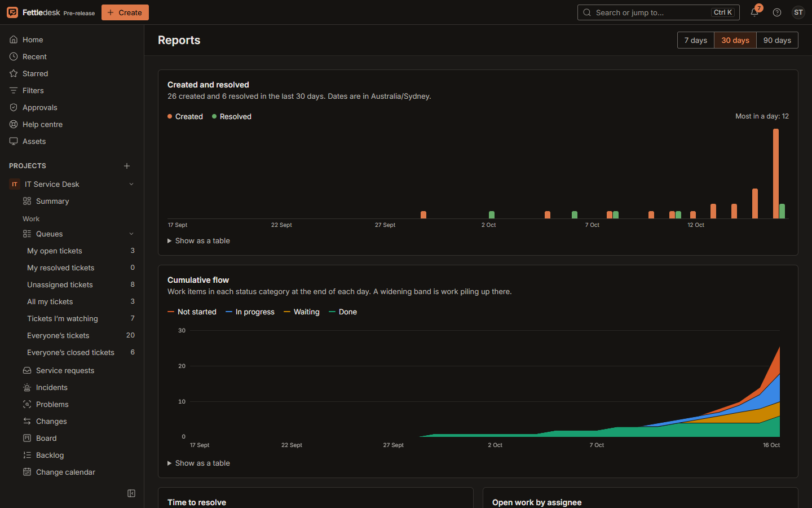Click the Summary dashboard icon

click(27, 201)
